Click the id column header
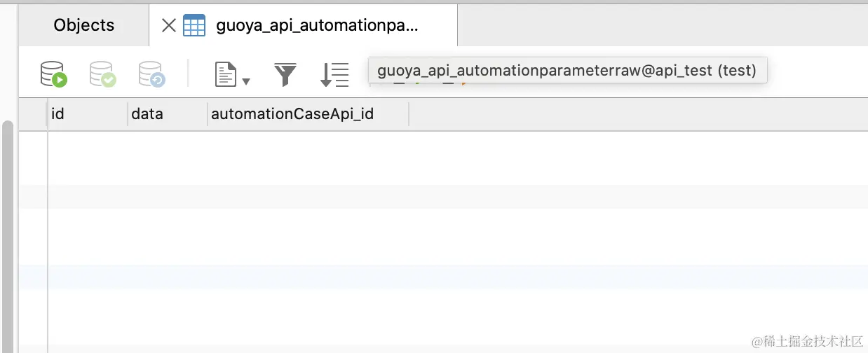This screenshot has width=868, height=353. pyautogui.click(x=87, y=113)
